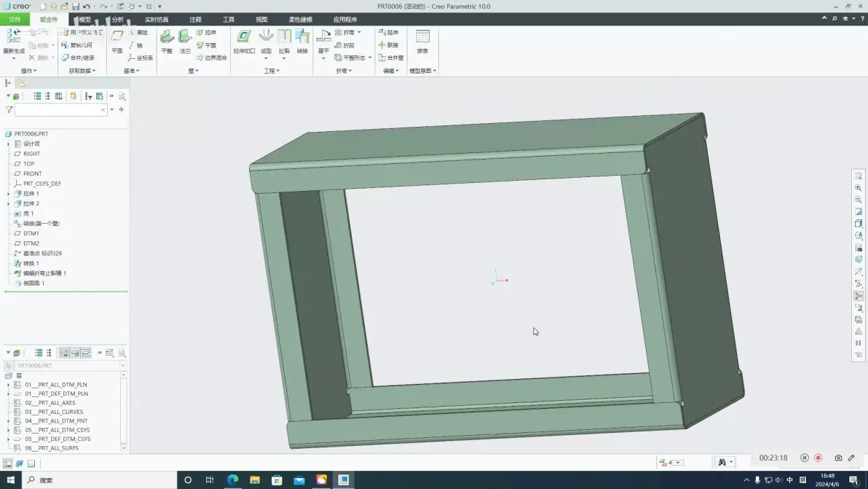Open the 族表 family table tool
Image resolution: width=868 pixels, height=489 pixels.
click(x=422, y=42)
